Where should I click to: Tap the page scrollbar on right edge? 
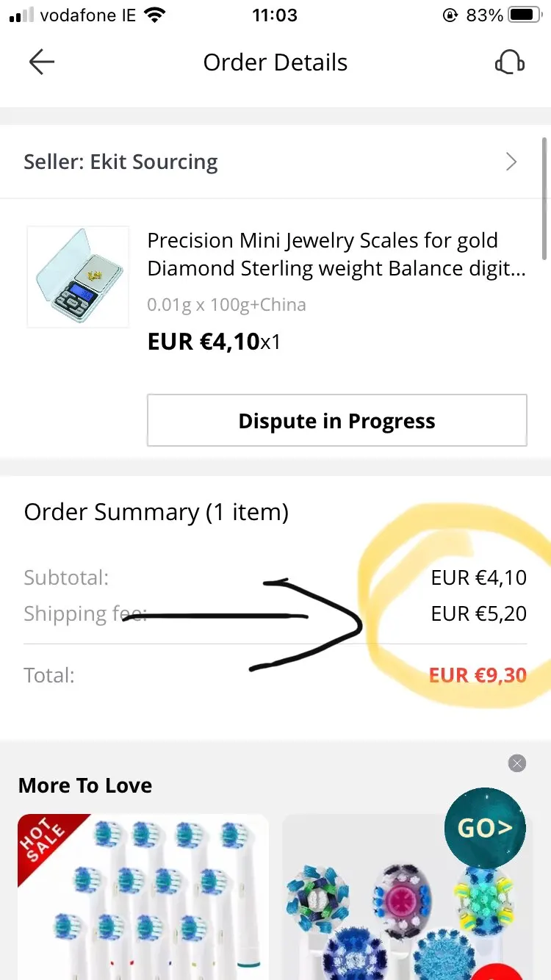544,198
